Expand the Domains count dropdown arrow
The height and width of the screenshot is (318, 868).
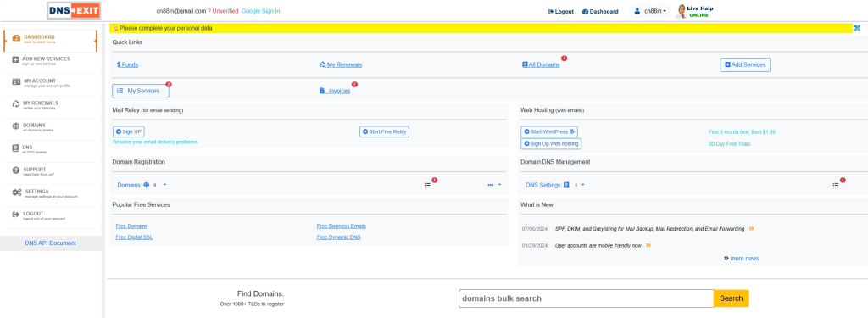165,185
